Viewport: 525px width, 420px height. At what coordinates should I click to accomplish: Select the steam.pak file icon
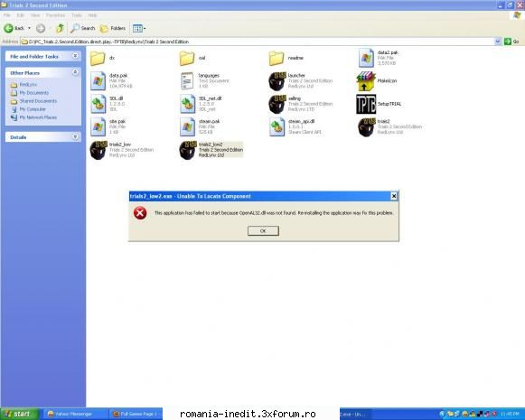tap(187, 126)
